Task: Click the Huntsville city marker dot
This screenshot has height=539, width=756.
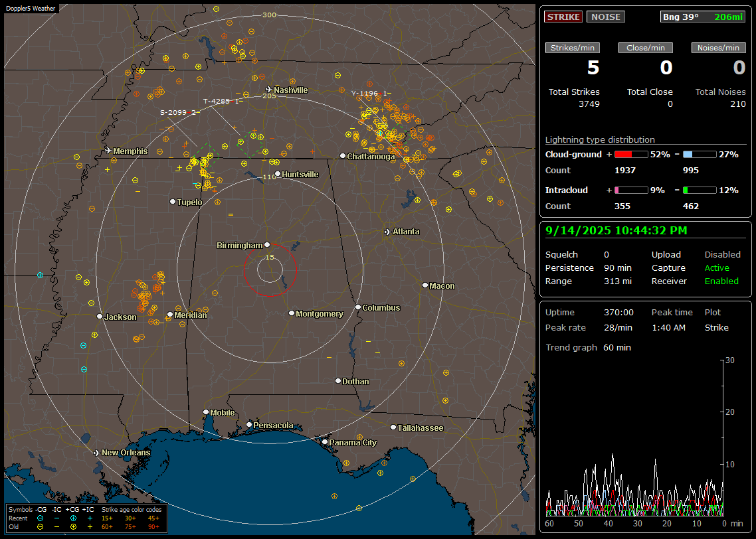Action: tap(278, 175)
